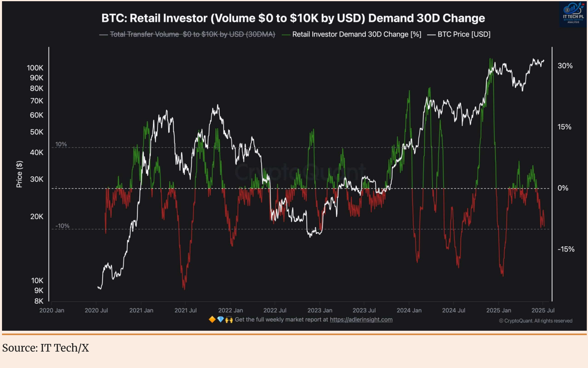Viewport: 588px width, 368px height.
Task: Click the CryptoQuant watermark in the chart center
Action: tap(300, 172)
